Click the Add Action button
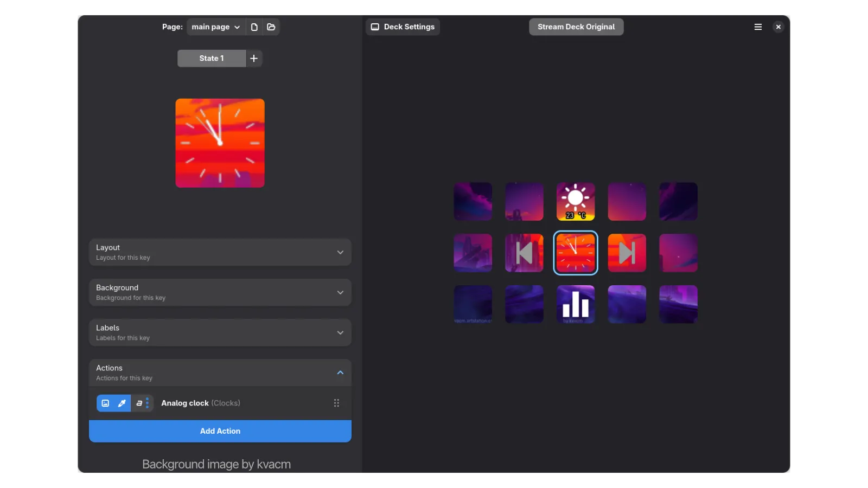Viewport: 868px width, 488px height. (220, 432)
